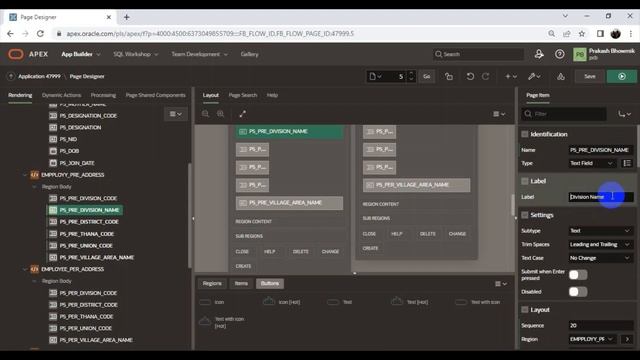Click the Application 47999 breadcrumb
The height and width of the screenshot is (360, 640).
coord(39,76)
